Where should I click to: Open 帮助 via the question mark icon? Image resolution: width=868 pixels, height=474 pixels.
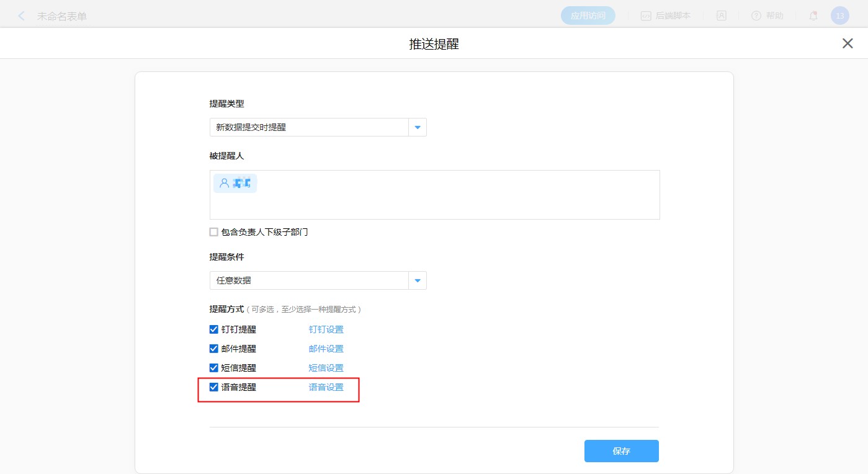pos(756,16)
